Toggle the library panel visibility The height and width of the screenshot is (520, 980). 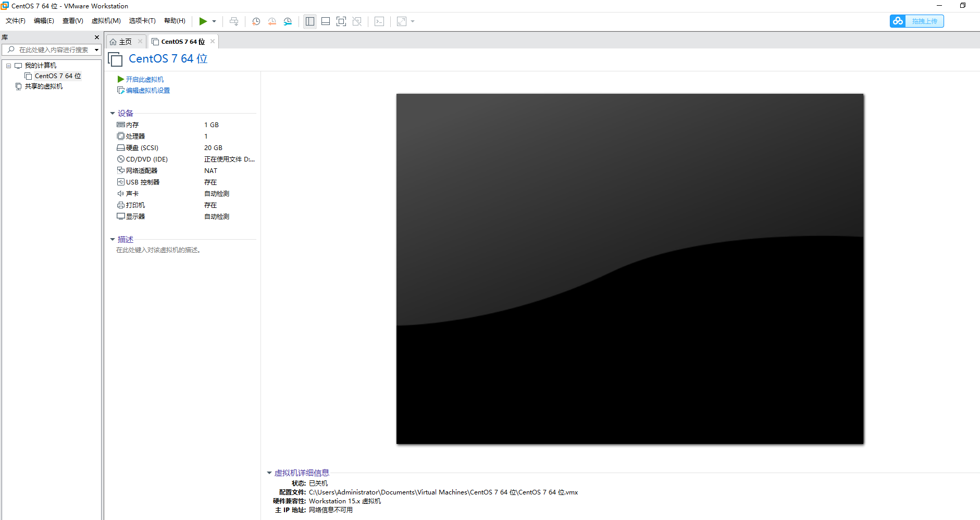[x=310, y=21]
